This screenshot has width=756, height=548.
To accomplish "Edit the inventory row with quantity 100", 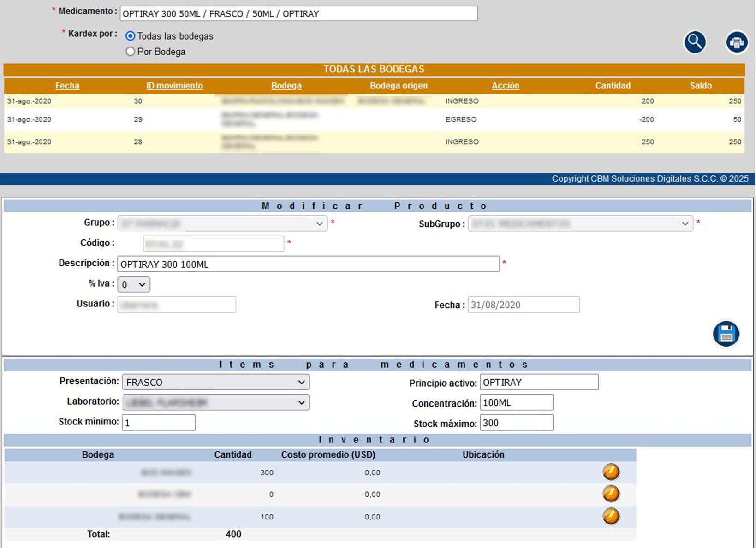I will click(611, 516).
